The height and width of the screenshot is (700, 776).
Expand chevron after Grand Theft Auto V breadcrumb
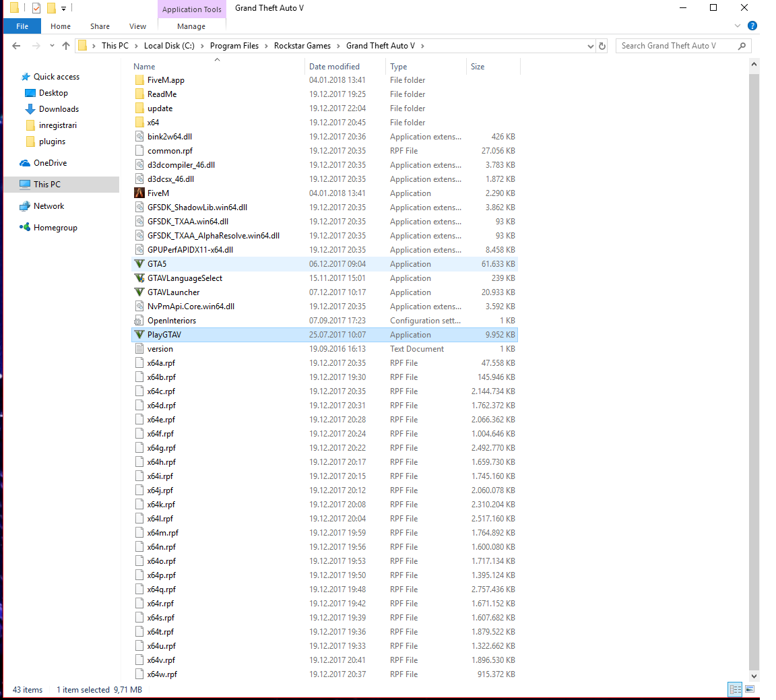coord(422,46)
